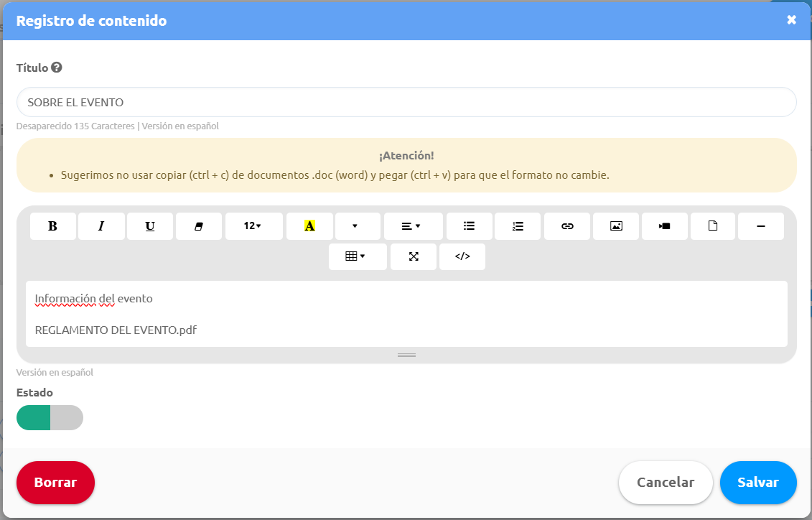812x520 pixels.
Task: Insert a video using the toolbar
Action: [x=664, y=226]
